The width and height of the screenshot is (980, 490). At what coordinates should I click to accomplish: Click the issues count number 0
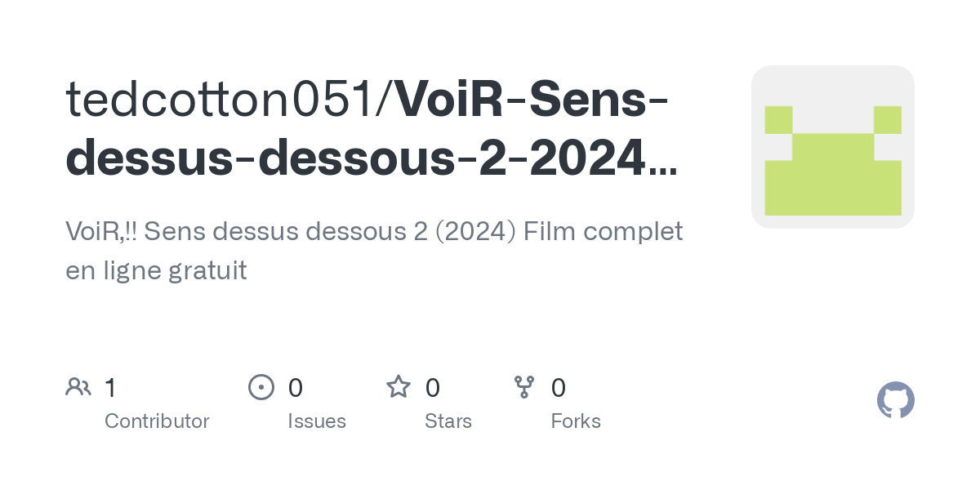point(296,387)
